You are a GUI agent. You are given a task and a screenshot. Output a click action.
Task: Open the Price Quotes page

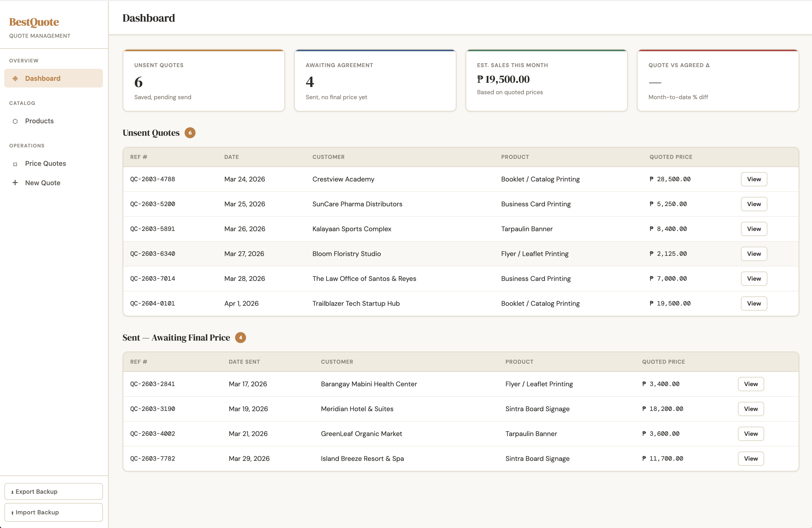click(45, 164)
